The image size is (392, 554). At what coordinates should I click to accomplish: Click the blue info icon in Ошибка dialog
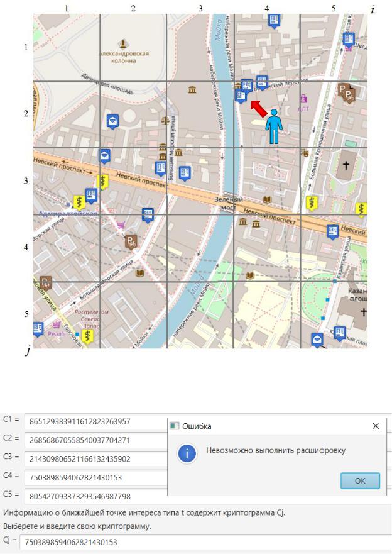[x=187, y=453]
